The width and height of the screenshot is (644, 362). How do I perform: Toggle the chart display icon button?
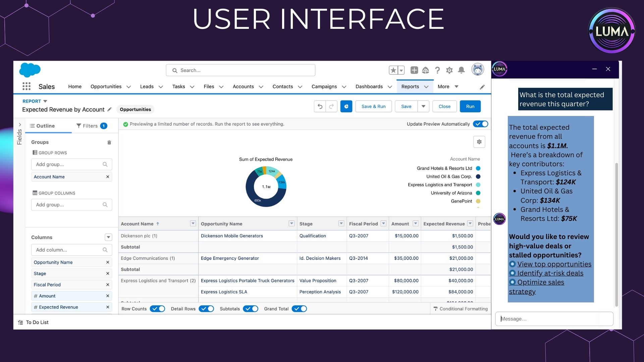point(346,106)
